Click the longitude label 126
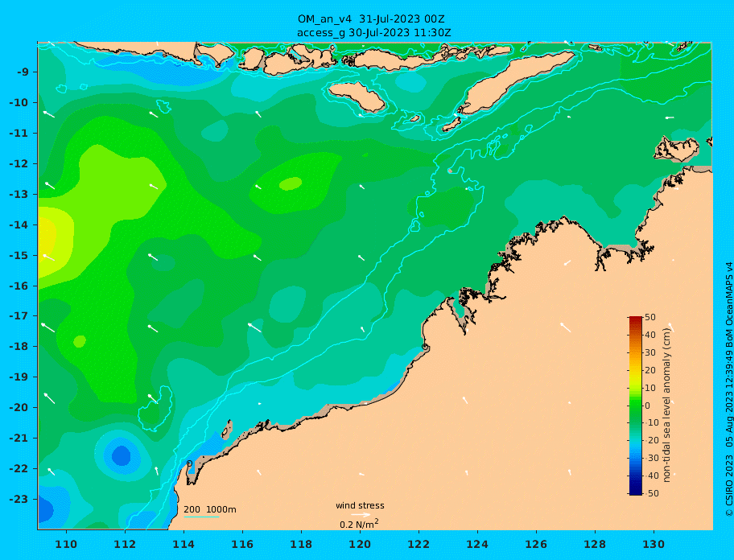This screenshot has height=560, width=734. click(x=536, y=544)
